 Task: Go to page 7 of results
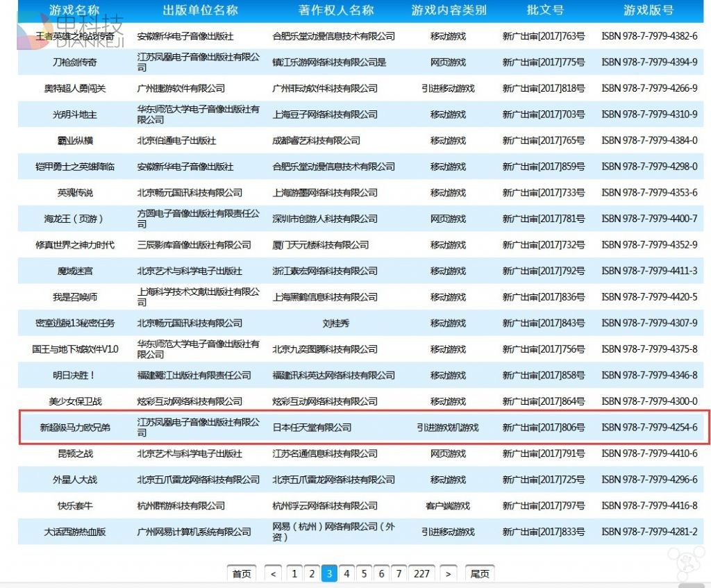pyautogui.click(x=399, y=573)
